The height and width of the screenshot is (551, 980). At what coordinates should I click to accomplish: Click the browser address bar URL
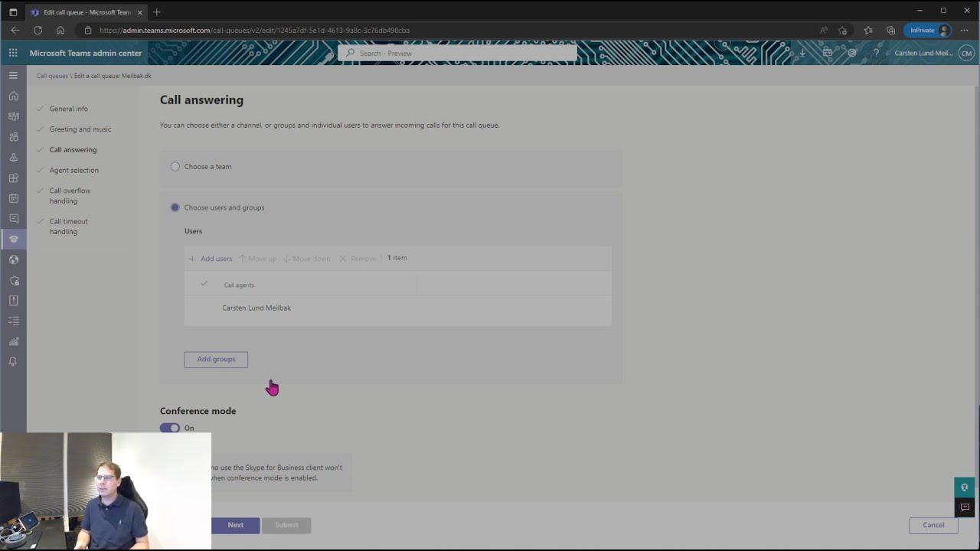coord(254,31)
